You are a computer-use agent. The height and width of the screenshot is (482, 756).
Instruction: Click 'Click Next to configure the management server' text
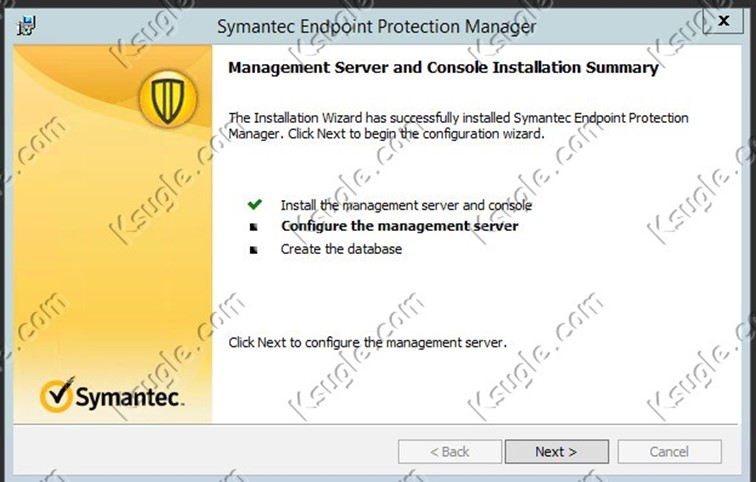click(x=367, y=343)
